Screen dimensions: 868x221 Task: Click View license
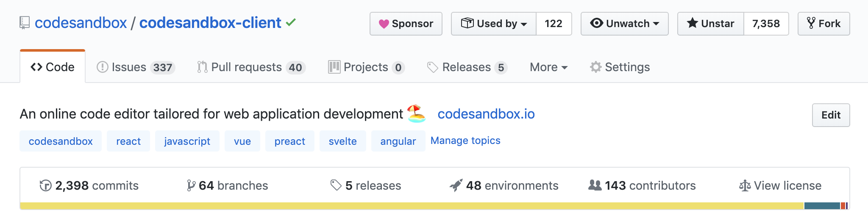(x=780, y=185)
